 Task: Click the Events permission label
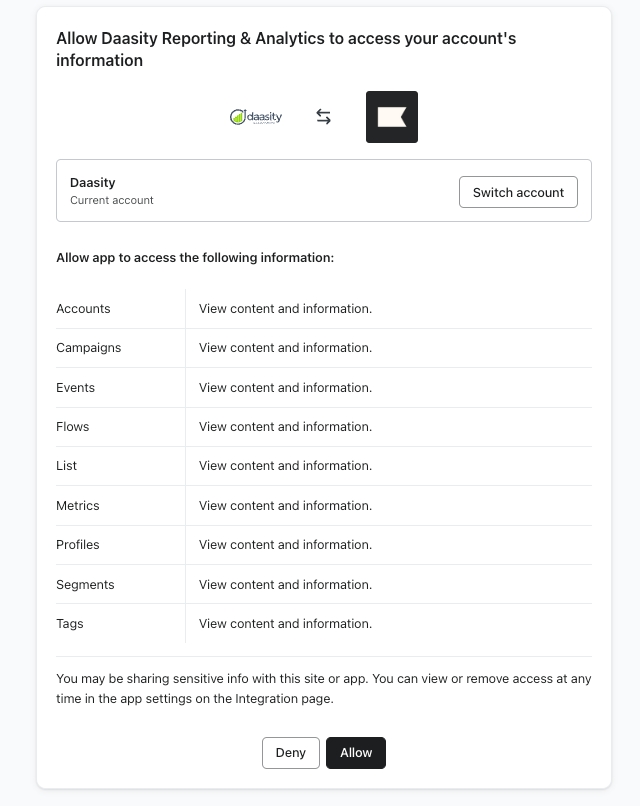76,387
